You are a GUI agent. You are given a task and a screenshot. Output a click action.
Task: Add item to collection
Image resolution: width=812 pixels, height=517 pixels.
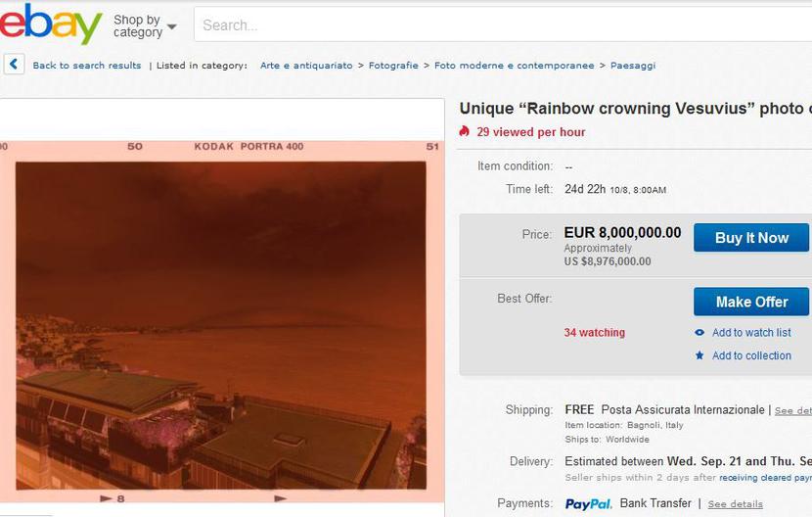tap(751, 355)
